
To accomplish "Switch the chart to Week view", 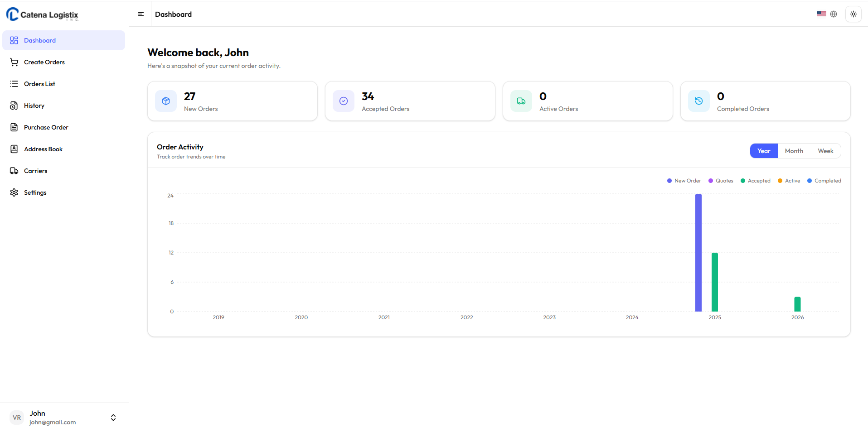I will pos(825,151).
